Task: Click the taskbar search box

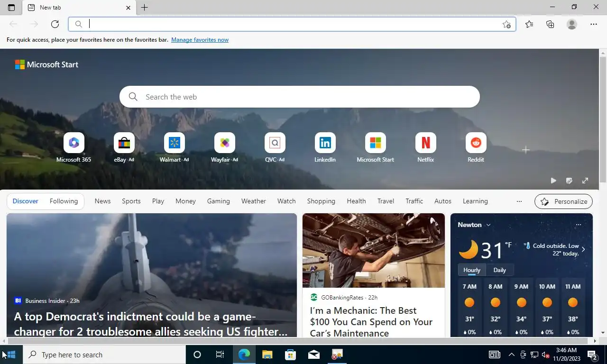Action: [104, 355]
